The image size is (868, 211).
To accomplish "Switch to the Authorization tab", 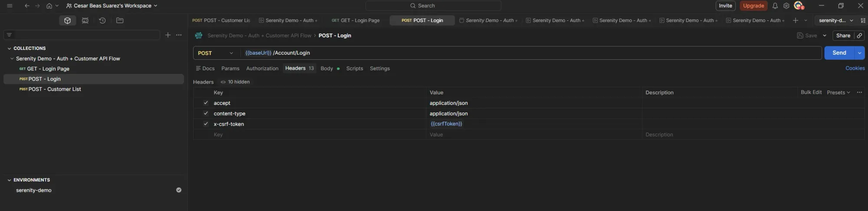I will click(x=262, y=68).
